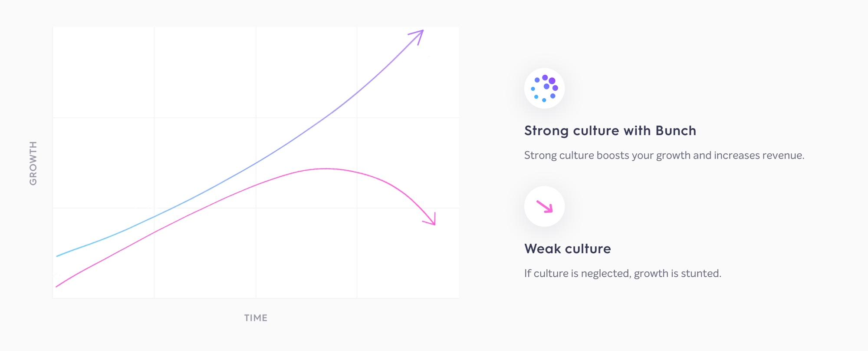This screenshot has width=868, height=351.
Task: Click the GROWTH axis label
Action: coord(33,163)
